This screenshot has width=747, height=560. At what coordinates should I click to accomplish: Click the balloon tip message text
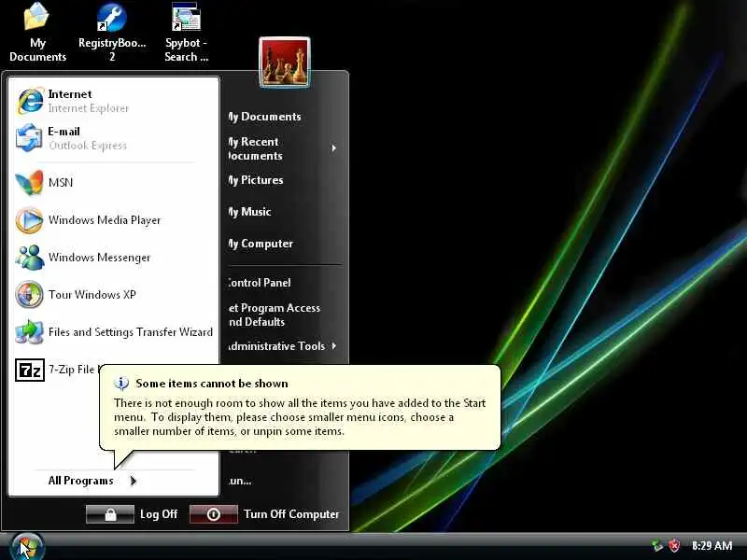coord(300,417)
